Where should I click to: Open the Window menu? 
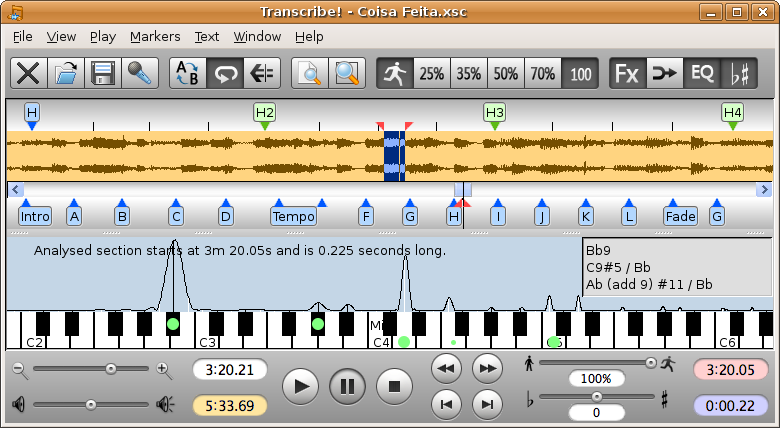click(x=257, y=37)
